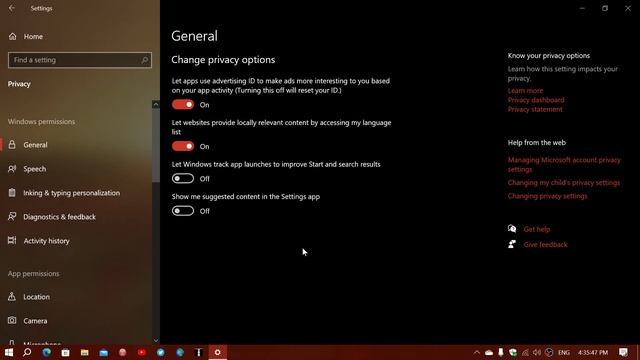Open File Explorer from the taskbar
The width and height of the screenshot is (640, 360).
coord(84,352)
